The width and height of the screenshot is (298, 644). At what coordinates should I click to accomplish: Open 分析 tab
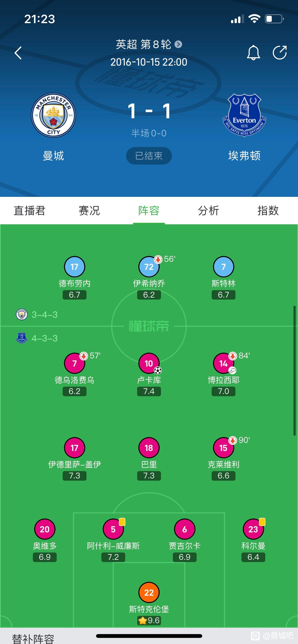click(208, 211)
